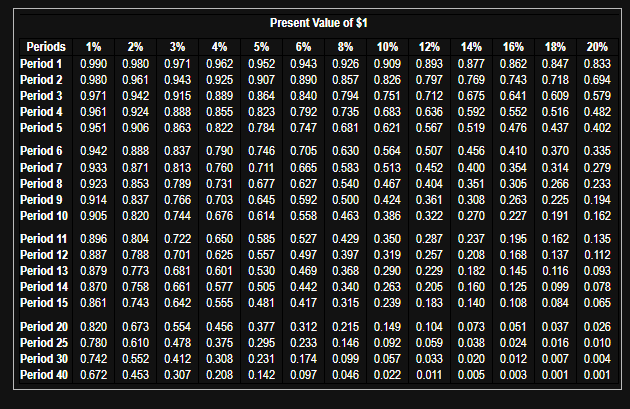The height and width of the screenshot is (409, 630).
Task: Select value 0.135 in Period 11 row
Action: pos(597,239)
